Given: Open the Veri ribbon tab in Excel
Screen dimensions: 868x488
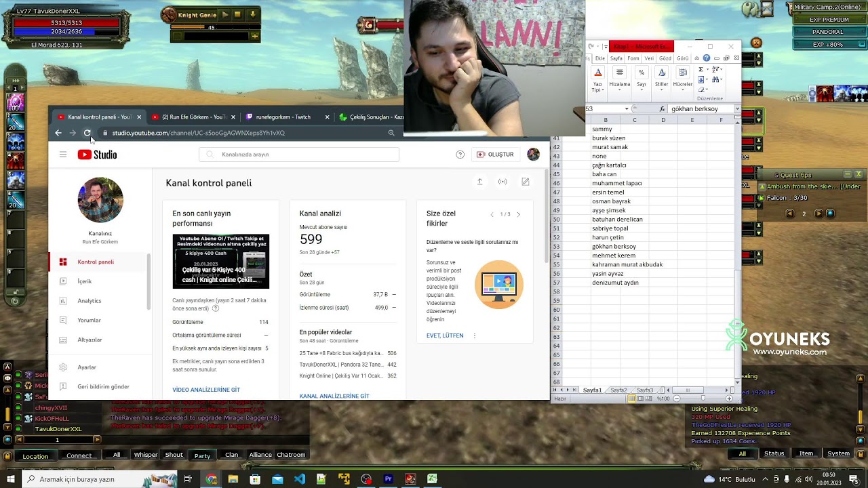Looking at the screenshot, I should (x=649, y=58).
